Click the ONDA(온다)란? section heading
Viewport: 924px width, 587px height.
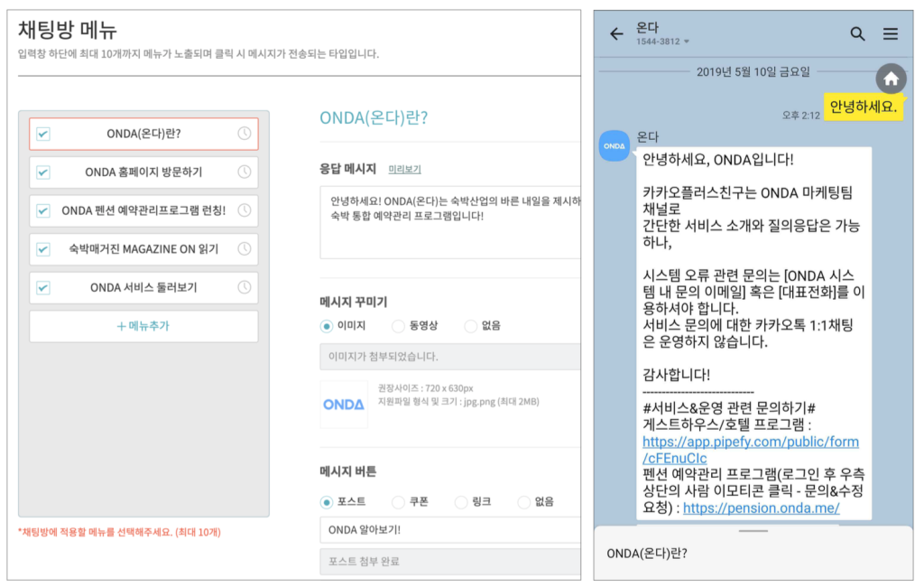374,118
